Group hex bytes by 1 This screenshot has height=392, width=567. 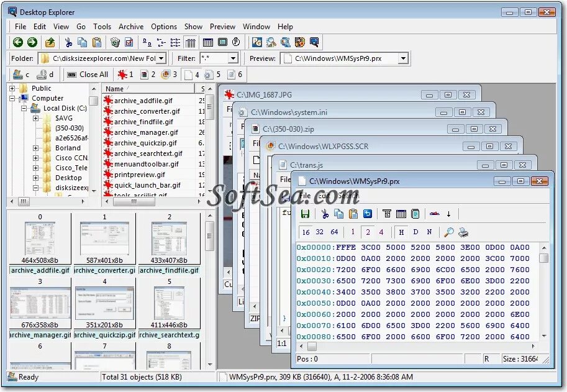point(353,232)
